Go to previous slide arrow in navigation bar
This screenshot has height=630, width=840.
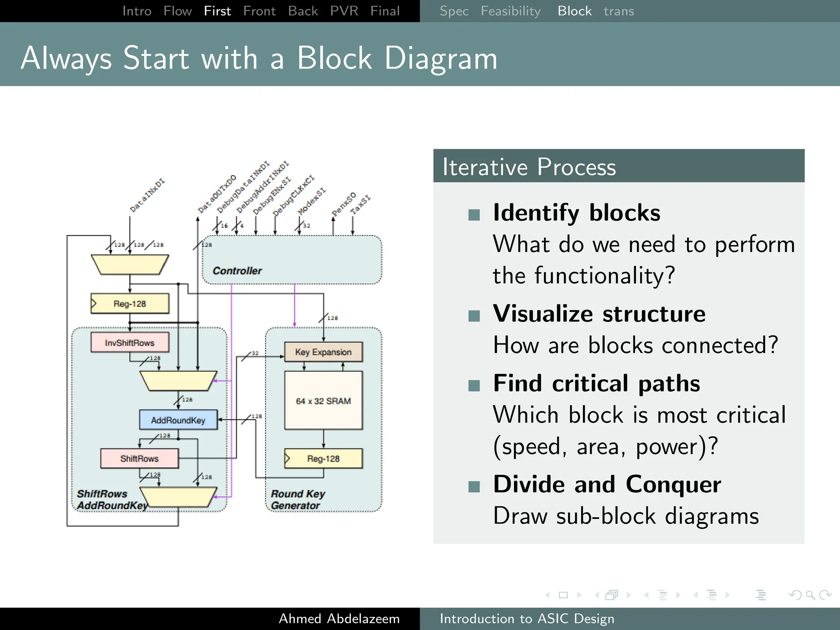[x=548, y=595]
